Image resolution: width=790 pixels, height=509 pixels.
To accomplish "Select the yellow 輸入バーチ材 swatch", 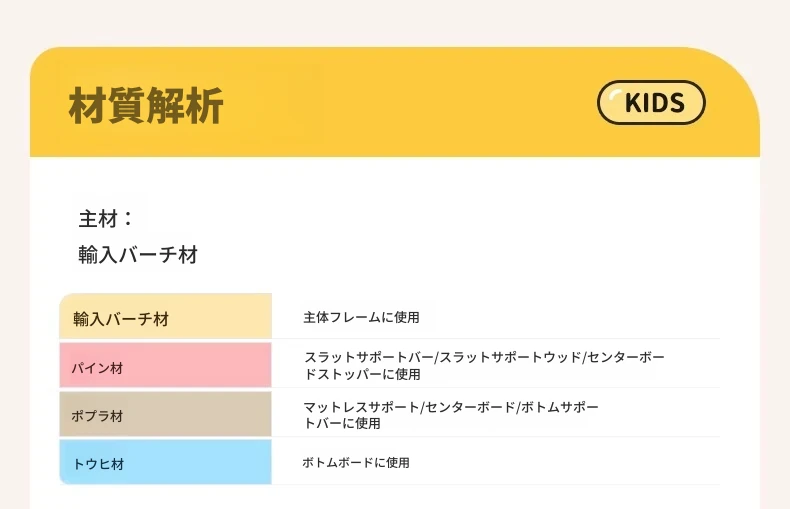I will coord(165,316).
